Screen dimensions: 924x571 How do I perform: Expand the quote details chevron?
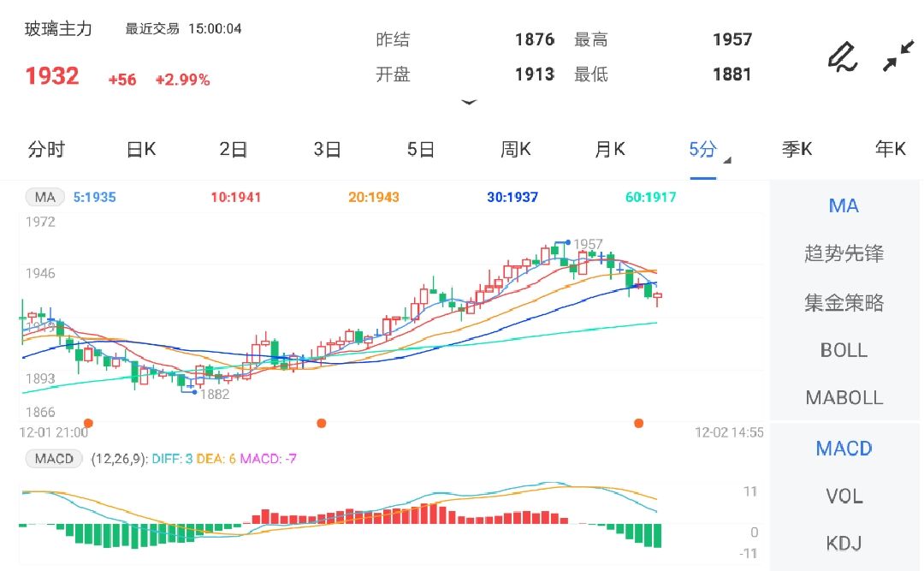pos(468,102)
